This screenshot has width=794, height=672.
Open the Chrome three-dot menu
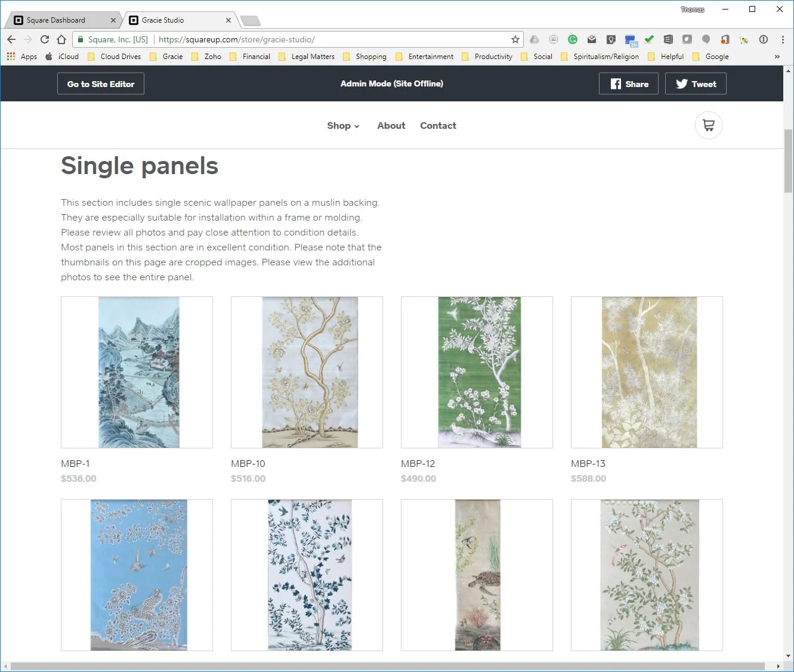(x=783, y=39)
